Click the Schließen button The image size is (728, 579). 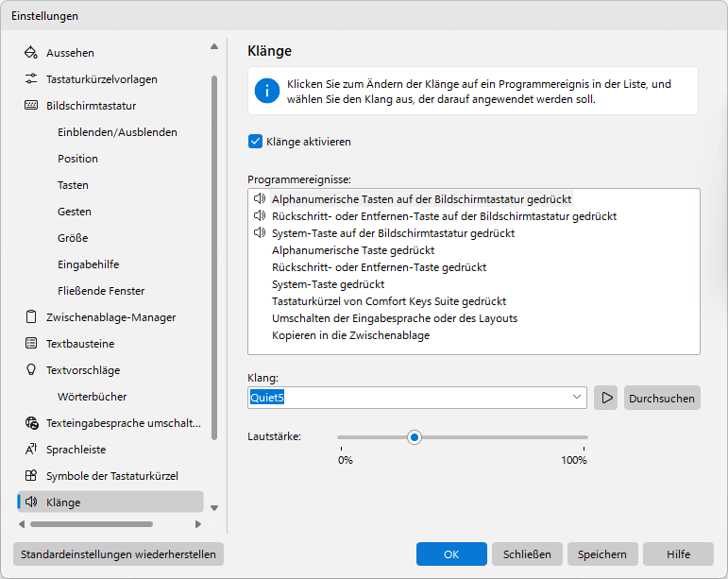pyautogui.click(x=527, y=553)
